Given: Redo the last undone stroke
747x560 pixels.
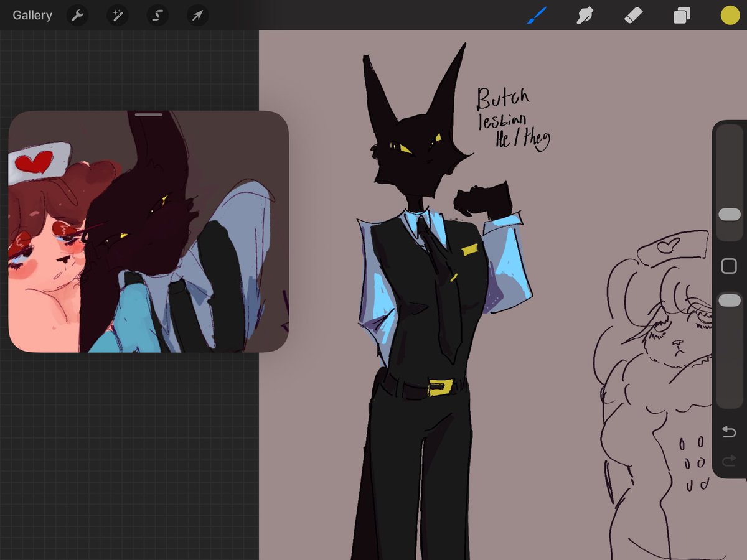Looking at the screenshot, I should [729, 461].
